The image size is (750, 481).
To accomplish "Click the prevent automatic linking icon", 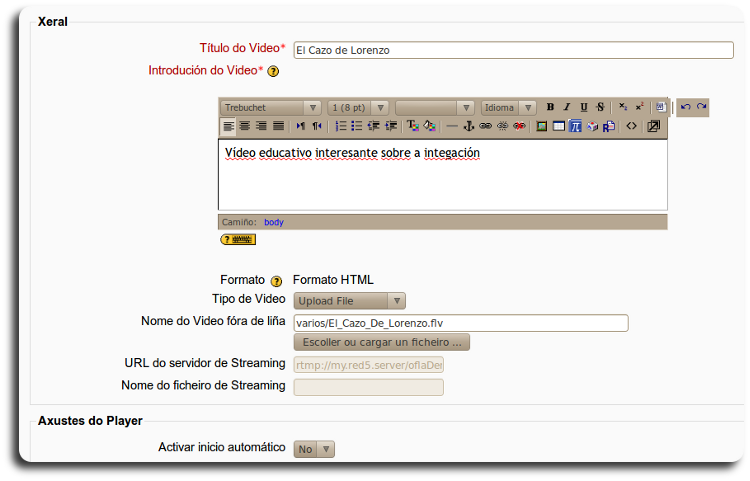I will (519, 126).
